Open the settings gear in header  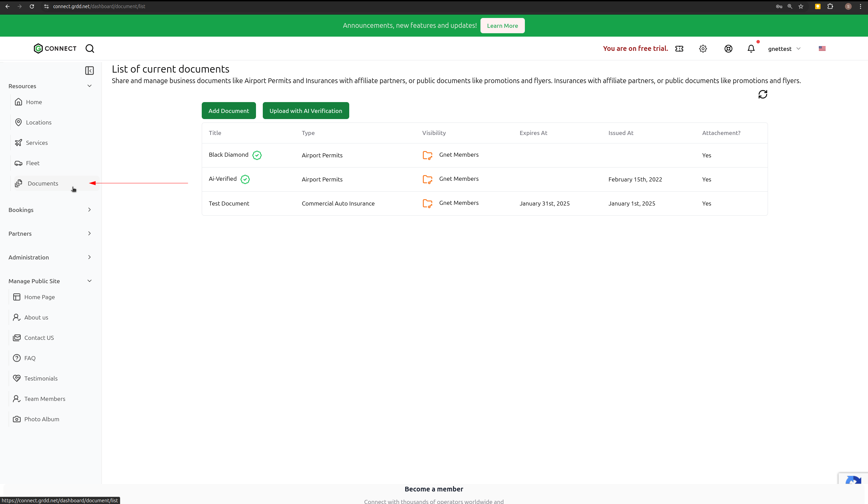tap(703, 49)
